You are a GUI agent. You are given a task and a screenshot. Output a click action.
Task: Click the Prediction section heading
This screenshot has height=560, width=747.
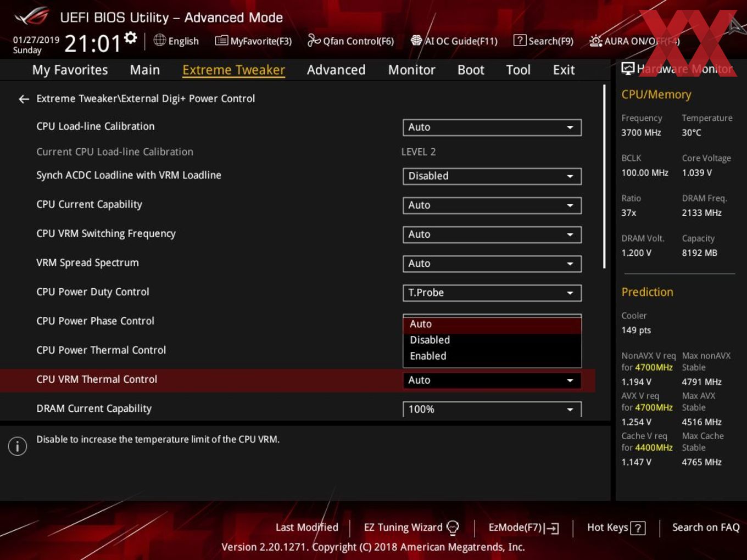click(x=647, y=292)
